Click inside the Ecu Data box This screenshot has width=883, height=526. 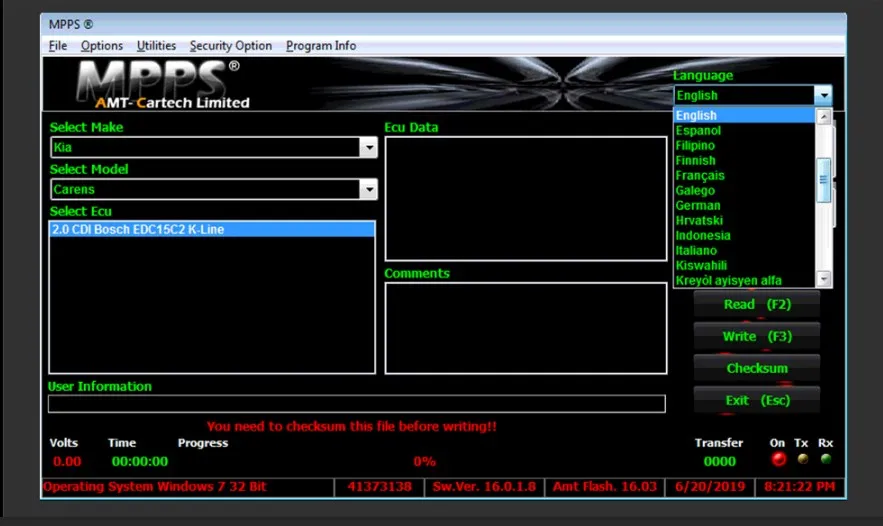pos(526,199)
